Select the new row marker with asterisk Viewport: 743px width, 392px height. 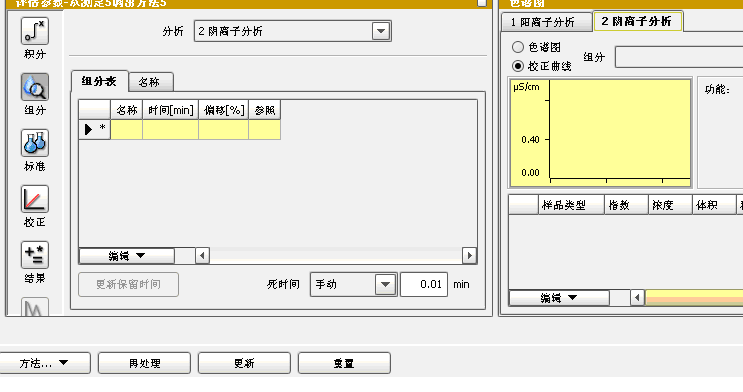pos(95,129)
